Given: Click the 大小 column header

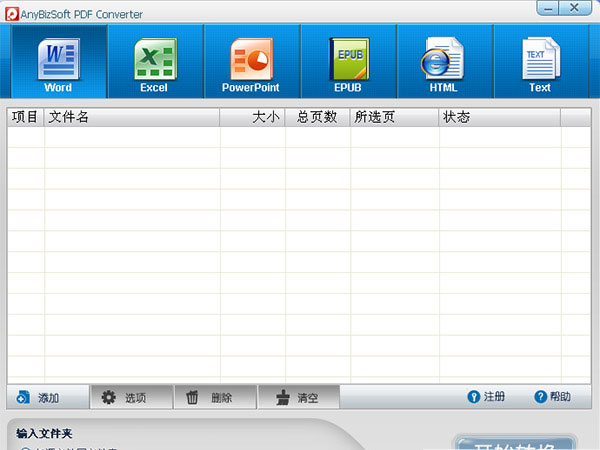Looking at the screenshot, I should pyautogui.click(x=253, y=117).
